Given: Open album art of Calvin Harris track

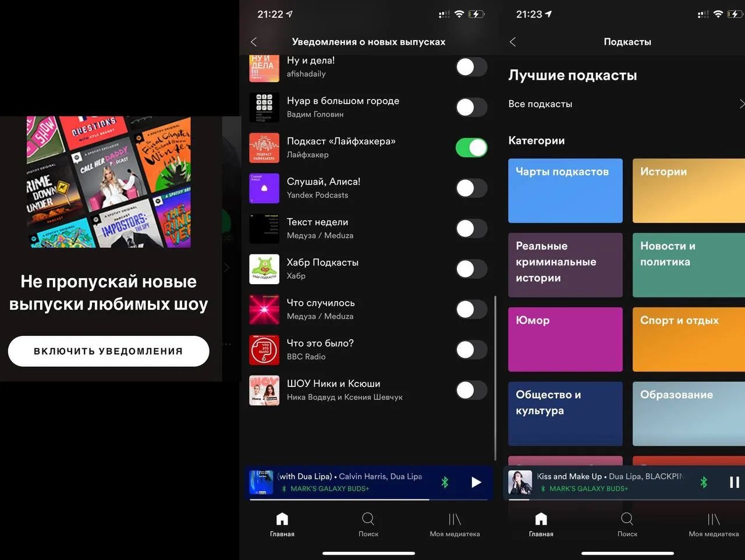Looking at the screenshot, I should [261, 482].
